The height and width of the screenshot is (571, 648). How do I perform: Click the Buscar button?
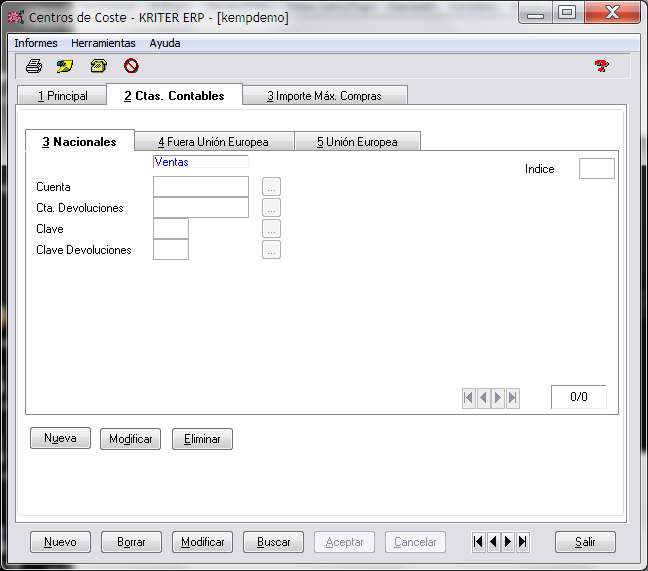coord(274,542)
